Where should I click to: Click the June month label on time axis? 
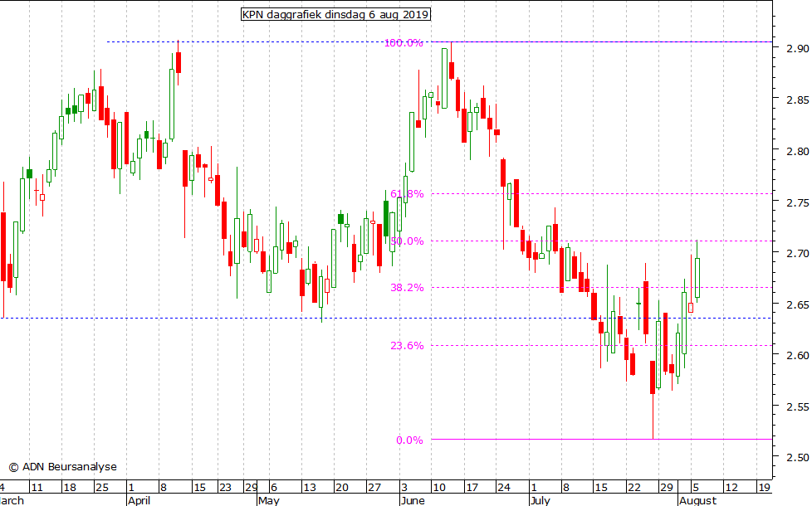[413, 500]
